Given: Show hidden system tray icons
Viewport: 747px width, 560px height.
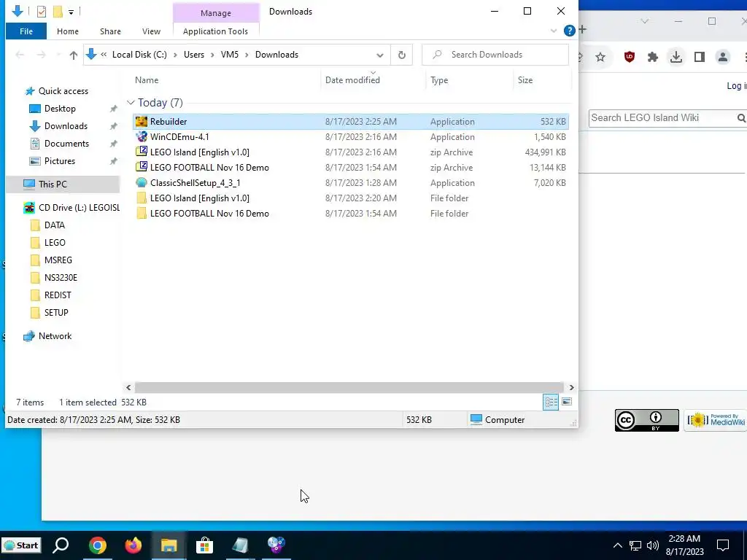Looking at the screenshot, I should [x=617, y=545].
